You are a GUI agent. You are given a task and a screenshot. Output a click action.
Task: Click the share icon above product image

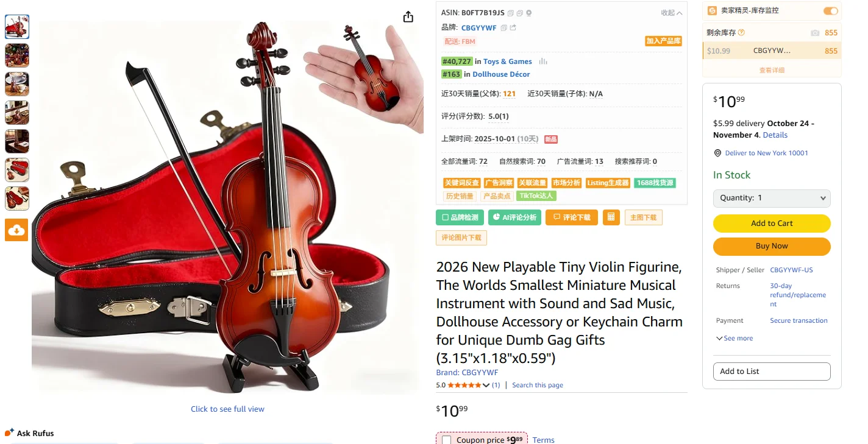coord(408,17)
